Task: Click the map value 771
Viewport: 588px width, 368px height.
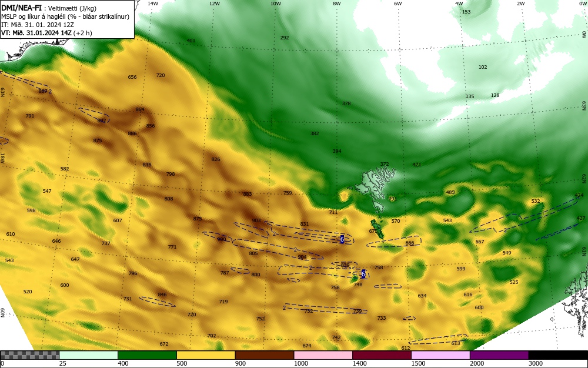Action: click(x=172, y=247)
